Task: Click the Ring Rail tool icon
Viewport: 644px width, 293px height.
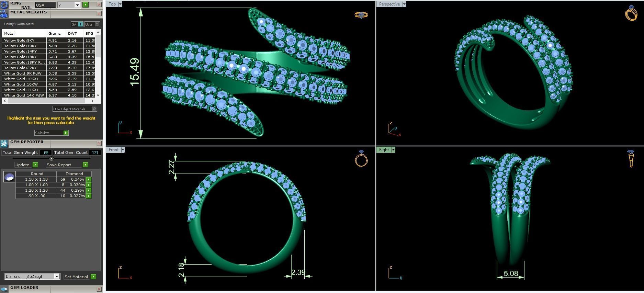Action: click(4, 5)
